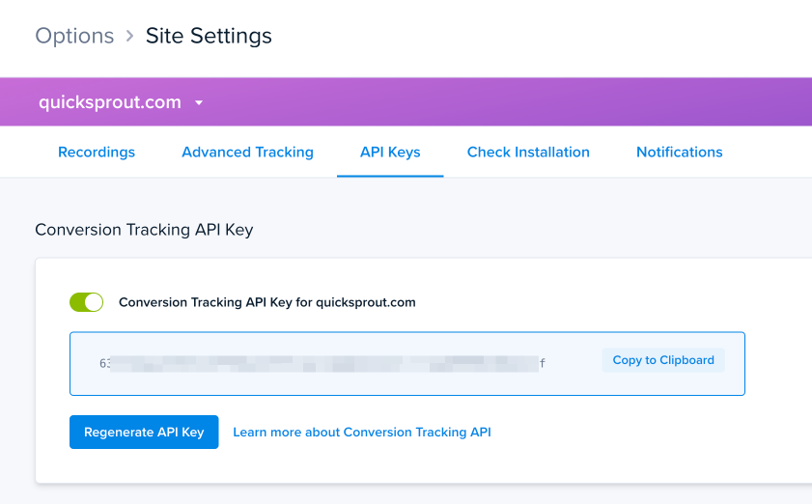Click the purple site banner bar
Screen dimensions: 812x504
(502, 102)
